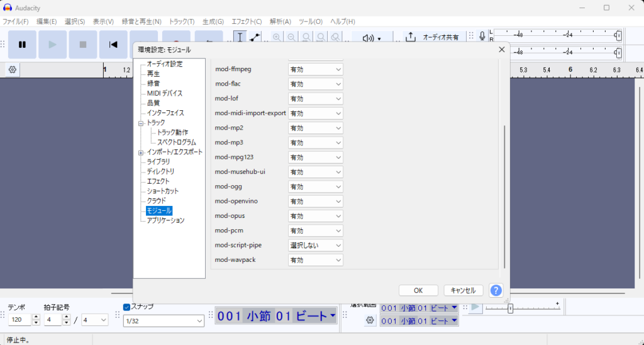The height and width of the screenshot is (345, 644).
Task: Click the OK button
Action: (418, 290)
